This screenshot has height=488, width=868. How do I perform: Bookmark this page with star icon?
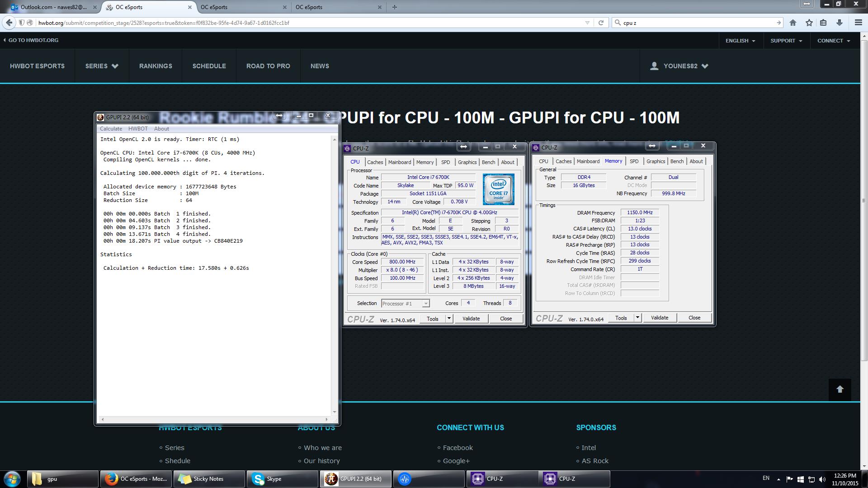coord(809,23)
